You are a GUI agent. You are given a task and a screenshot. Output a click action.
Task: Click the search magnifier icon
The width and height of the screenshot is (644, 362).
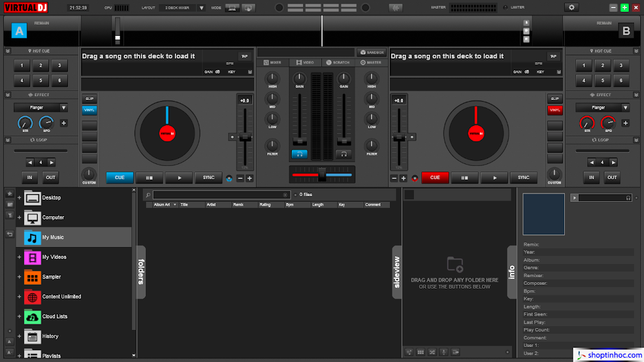148,195
